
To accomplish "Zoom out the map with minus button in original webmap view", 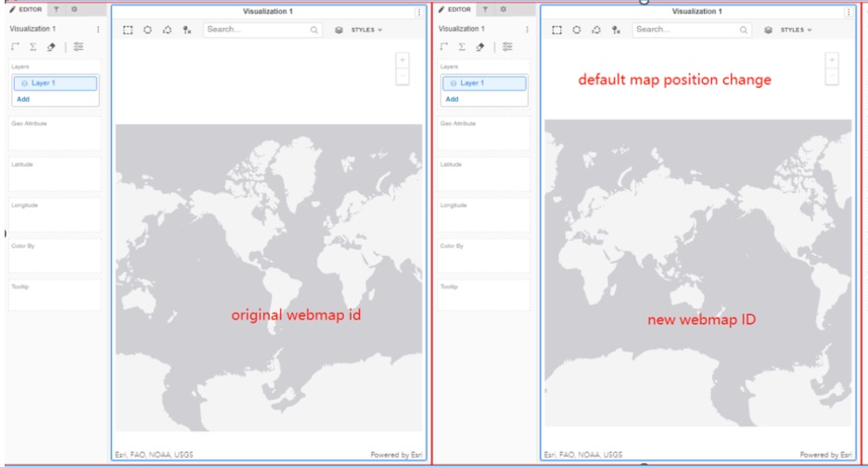I will [402, 77].
